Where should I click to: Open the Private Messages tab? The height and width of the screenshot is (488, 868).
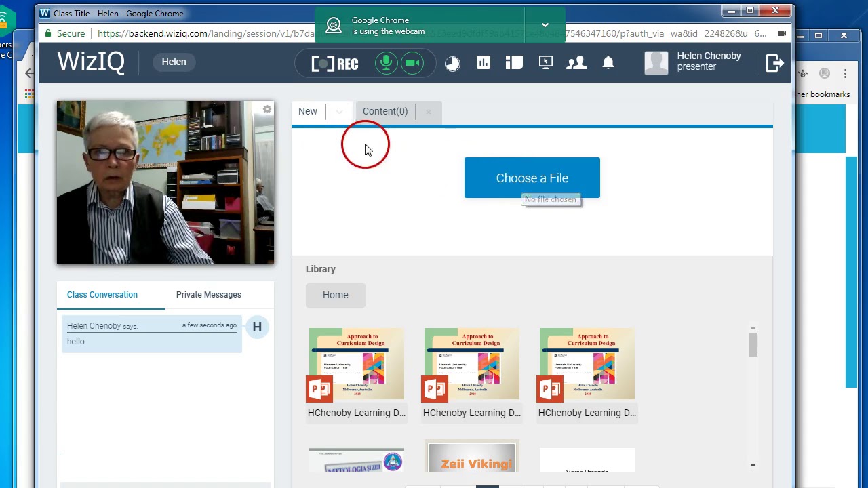209,295
